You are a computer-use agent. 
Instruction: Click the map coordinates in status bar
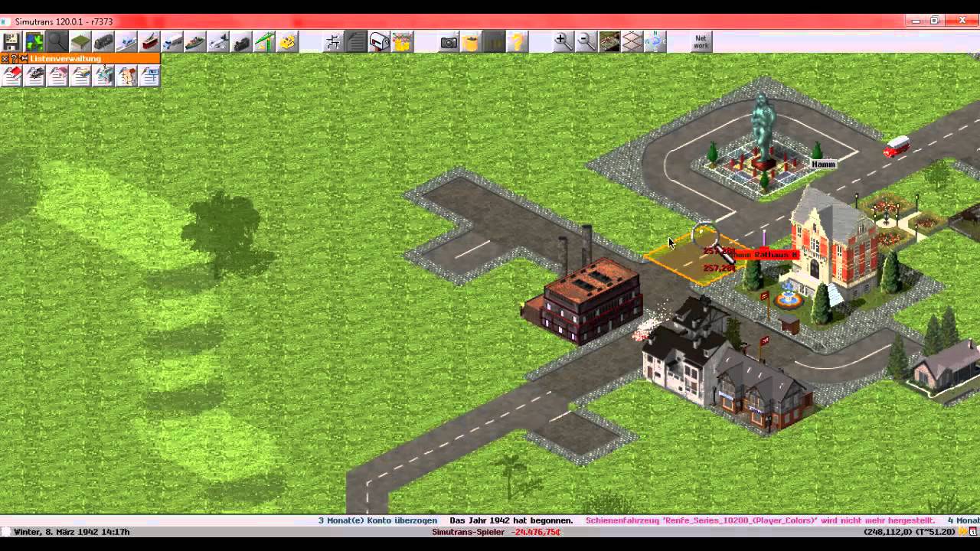point(910,531)
